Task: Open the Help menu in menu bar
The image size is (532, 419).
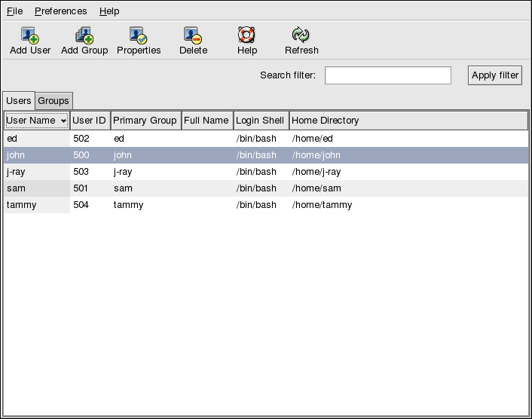Action: [x=109, y=11]
